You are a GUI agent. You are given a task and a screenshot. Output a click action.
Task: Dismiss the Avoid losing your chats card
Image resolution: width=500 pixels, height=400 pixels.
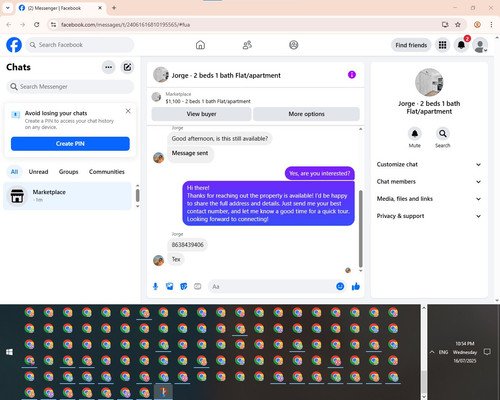point(128,111)
